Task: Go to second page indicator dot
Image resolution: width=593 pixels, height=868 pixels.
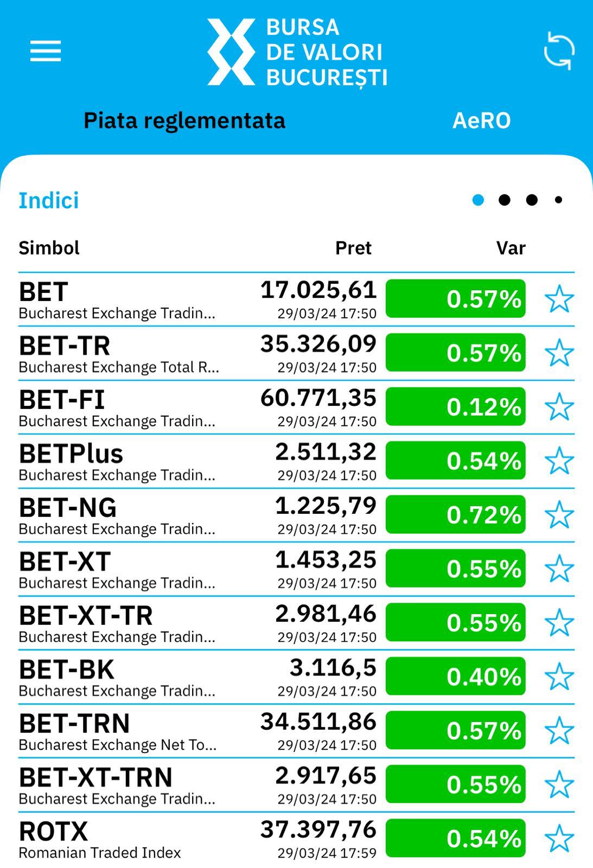Action: pyautogui.click(x=505, y=200)
